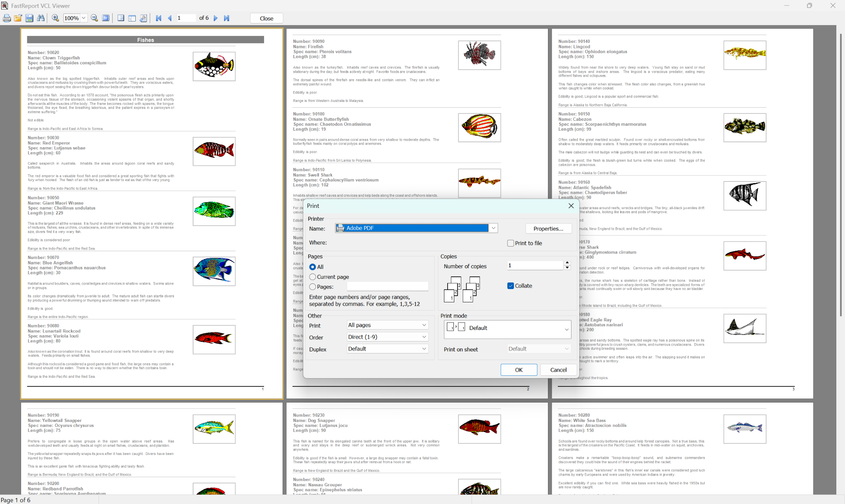Select the Current page radio button

point(313,277)
